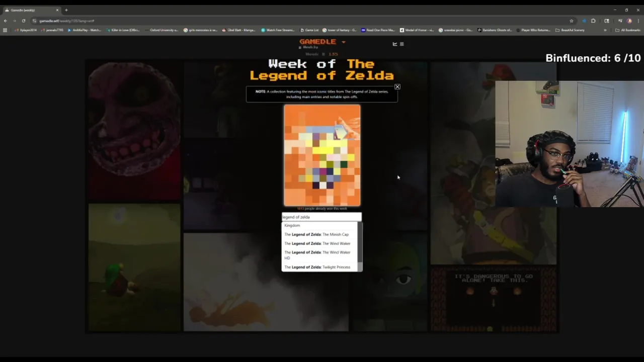The height and width of the screenshot is (362, 644).
Task: Open the site info icon in address bar
Action: point(35,21)
